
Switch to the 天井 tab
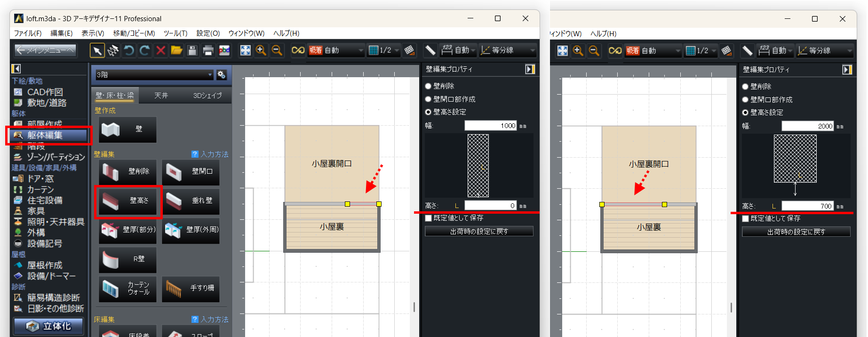[x=161, y=96]
